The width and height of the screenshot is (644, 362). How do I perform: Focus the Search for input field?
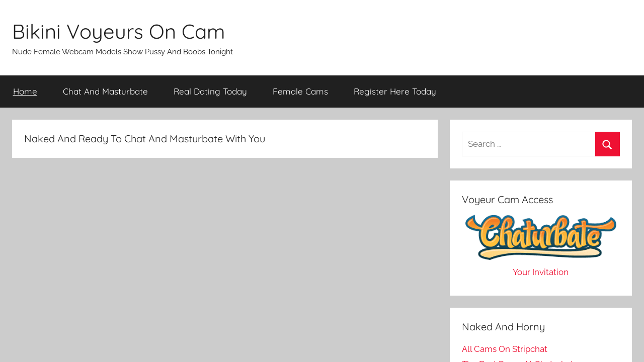point(528,144)
